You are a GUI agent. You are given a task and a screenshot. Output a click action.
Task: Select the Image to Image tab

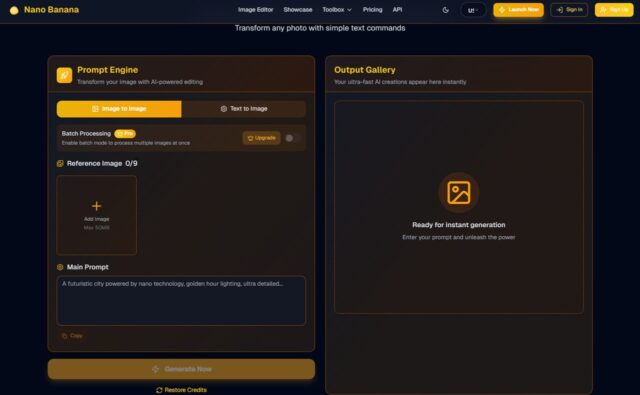coord(119,109)
